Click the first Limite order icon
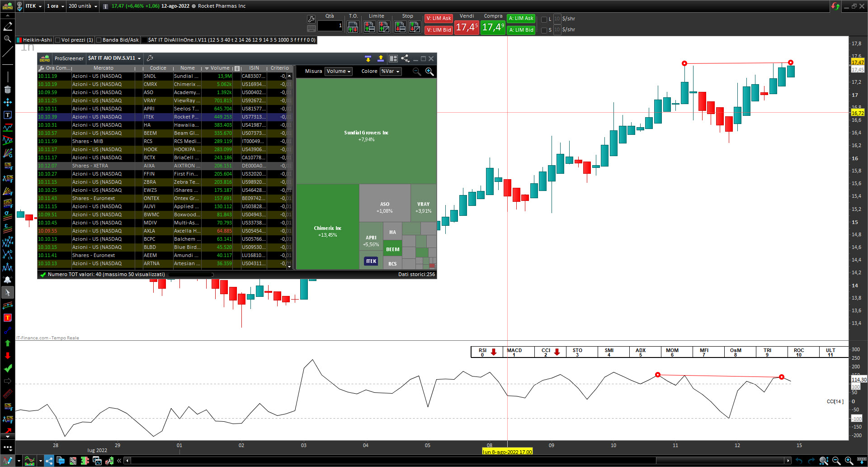Viewport: 868px width, 467px height. [369, 28]
